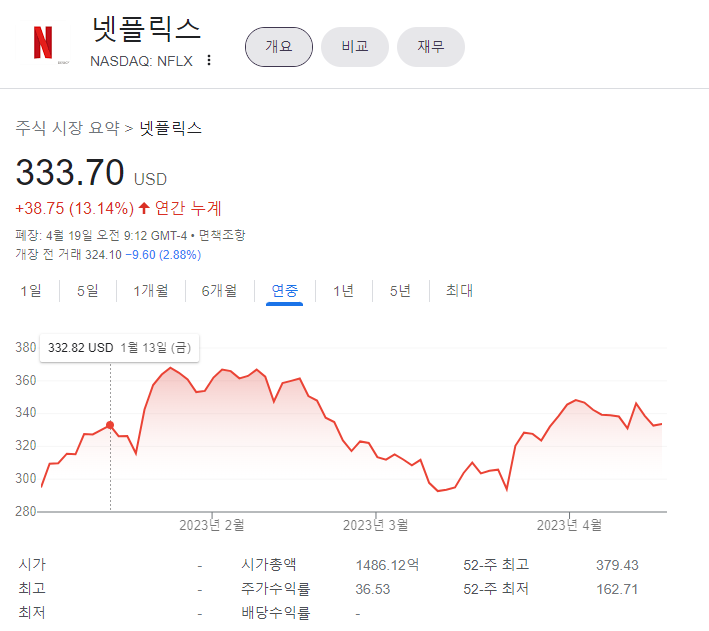Click the 280 y-axis label
Screen dimensions: 709x631
point(26,512)
